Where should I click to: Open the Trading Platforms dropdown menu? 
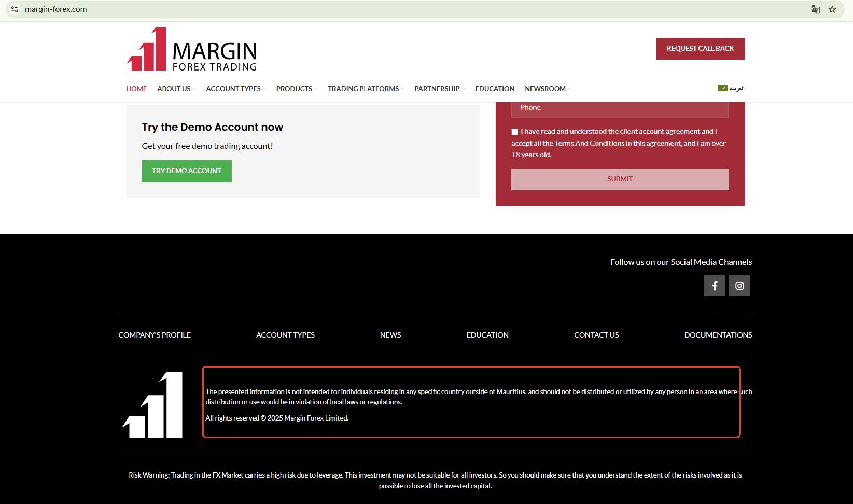366,89
